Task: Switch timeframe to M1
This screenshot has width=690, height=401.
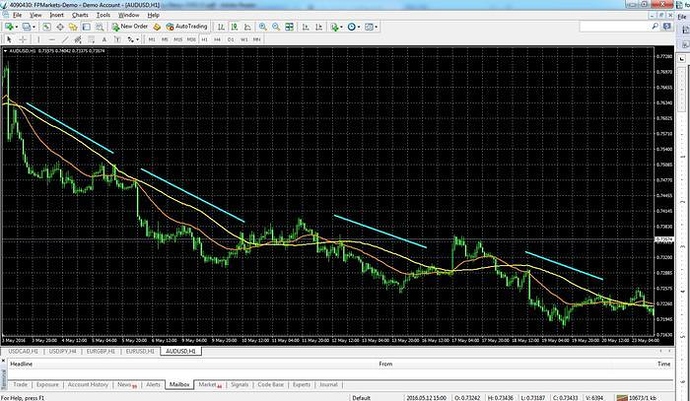Action: coord(152,40)
